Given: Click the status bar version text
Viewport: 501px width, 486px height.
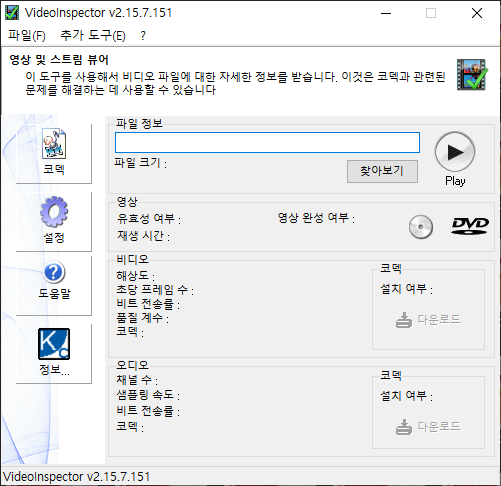Looking at the screenshot, I should click(x=76, y=477).
